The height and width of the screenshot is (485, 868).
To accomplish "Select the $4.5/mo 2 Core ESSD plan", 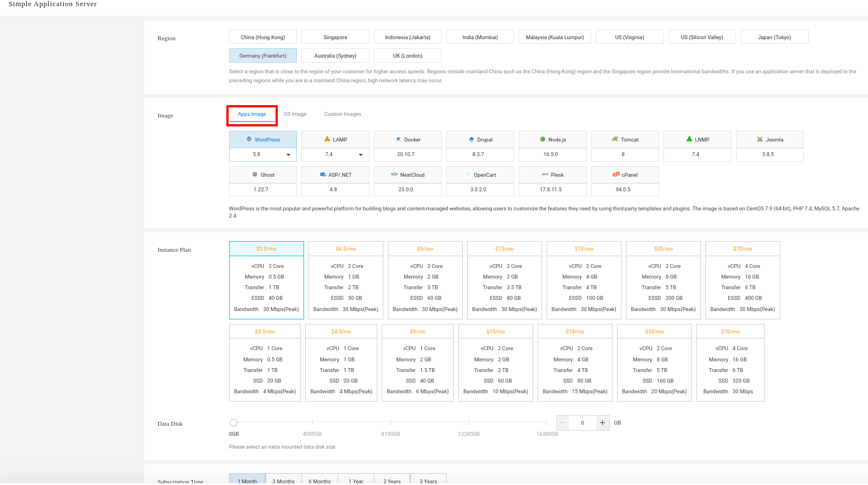I will point(346,280).
